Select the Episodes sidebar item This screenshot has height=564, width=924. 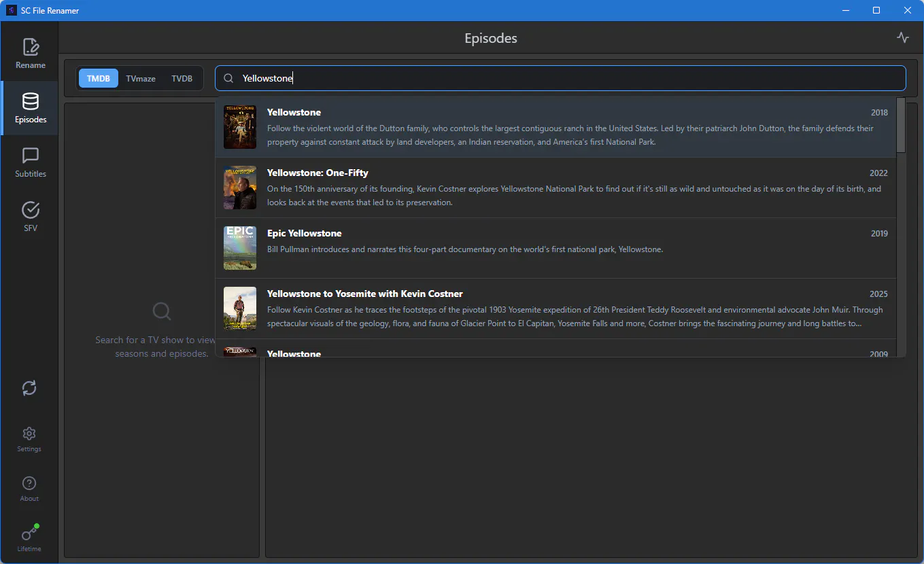30,108
